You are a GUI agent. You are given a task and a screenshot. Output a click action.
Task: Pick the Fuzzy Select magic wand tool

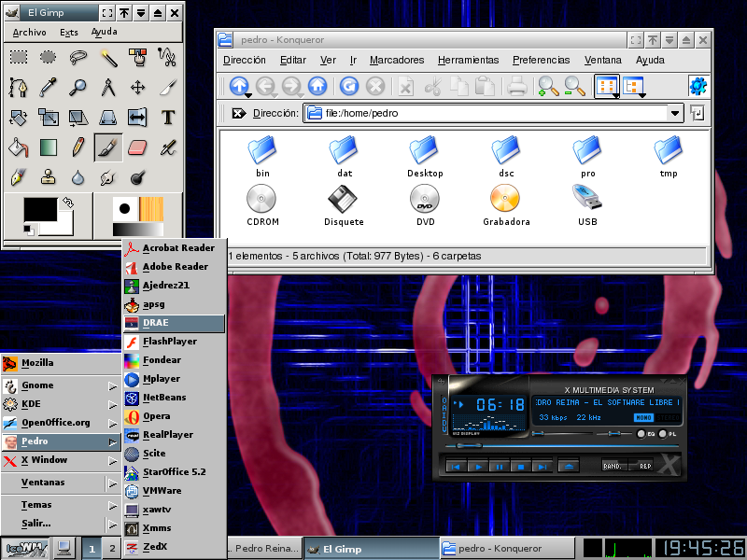coord(108,58)
